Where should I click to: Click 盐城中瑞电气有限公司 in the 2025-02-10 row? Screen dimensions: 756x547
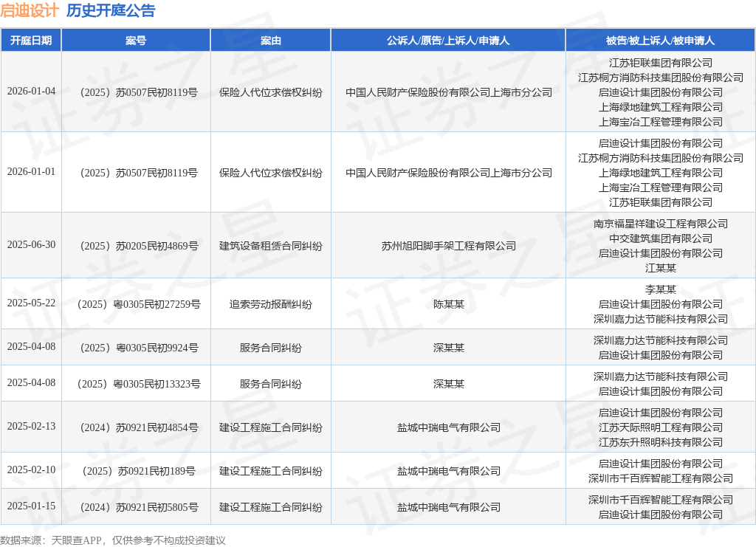[448, 471]
